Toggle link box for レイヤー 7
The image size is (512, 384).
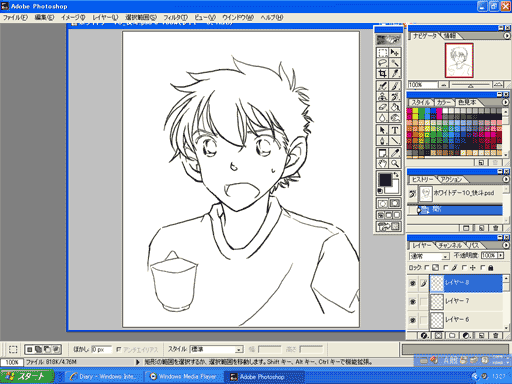pyautogui.click(x=423, y=302)
